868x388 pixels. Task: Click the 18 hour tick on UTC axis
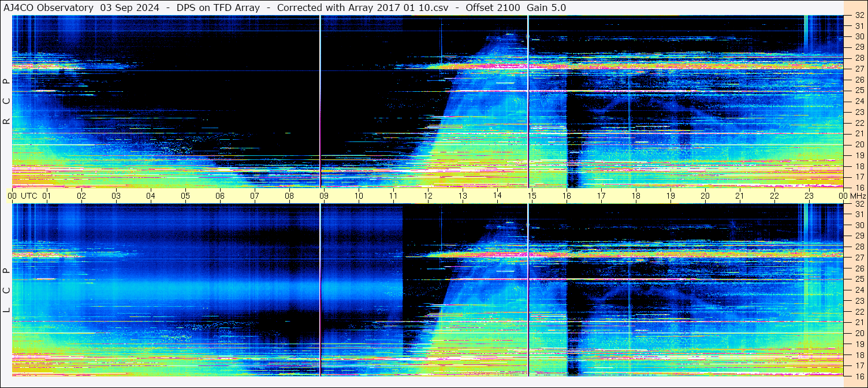pos(636,196)
